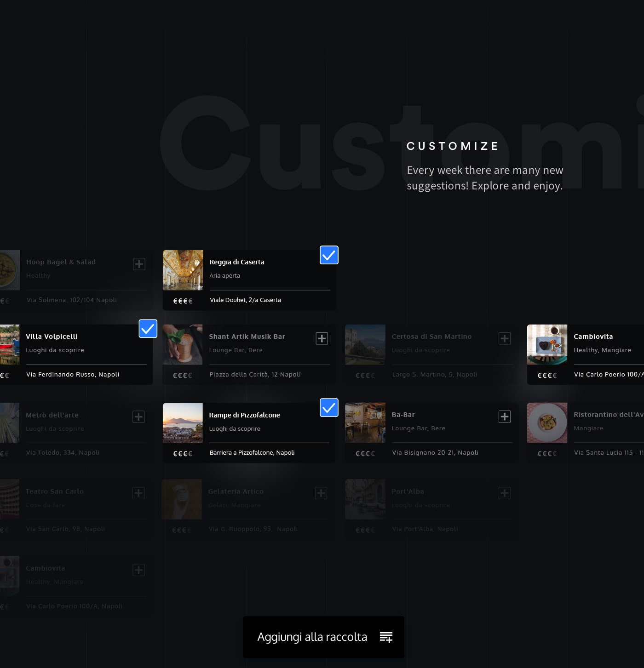Image resolution: width=644 pixels, height=668 pixels.
Task: Click the "Ba-Bar" title
Action: pyautogui.click(x=403, y=415)
